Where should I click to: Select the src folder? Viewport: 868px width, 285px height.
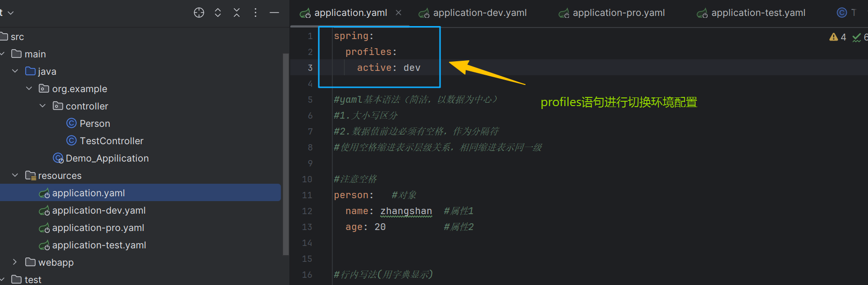17,37
